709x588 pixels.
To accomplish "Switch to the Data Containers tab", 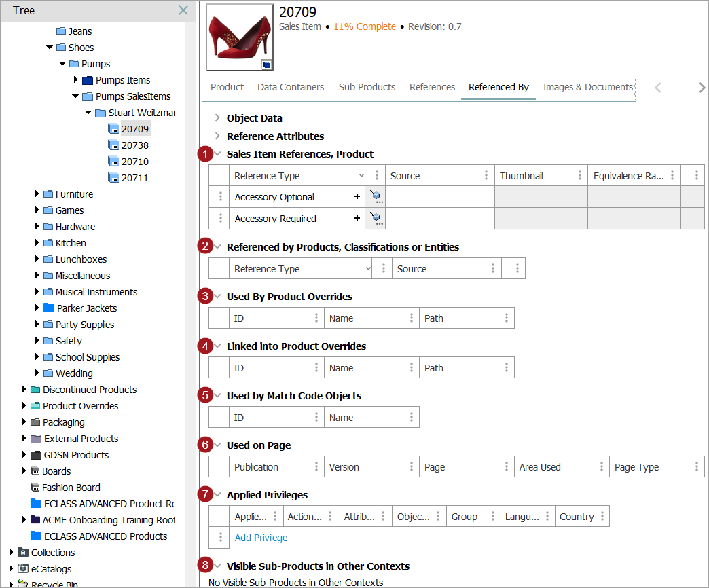I will (291, 87).
